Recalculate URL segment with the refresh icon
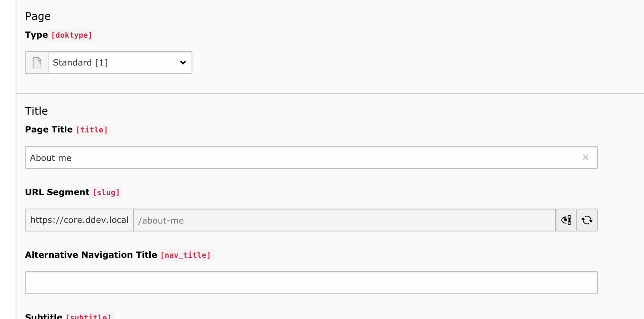644x319 pixels. point(587,220)
